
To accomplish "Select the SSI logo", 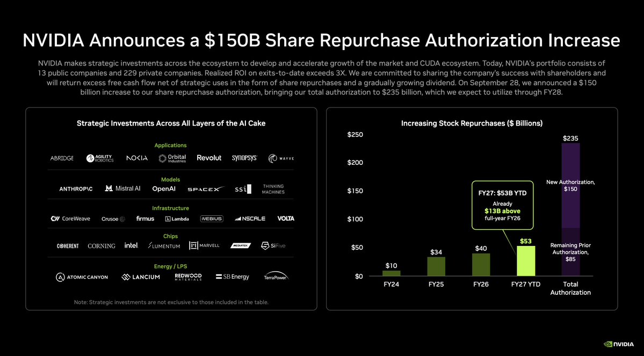I will 243,189.
